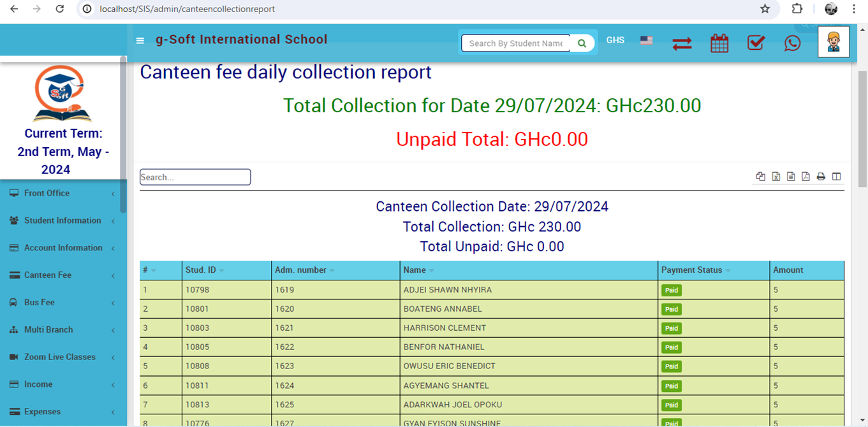
Task: Click the green student search button
Action: (x=582, y=43)
